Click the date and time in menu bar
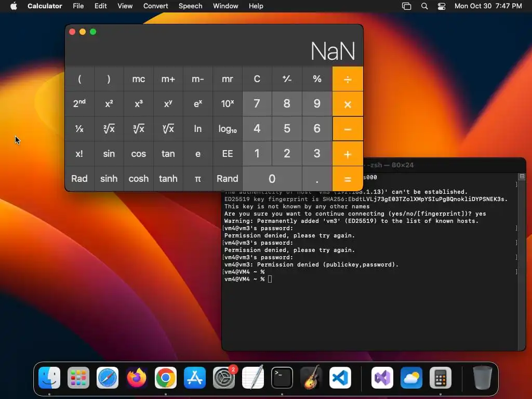 pos(488,6)
